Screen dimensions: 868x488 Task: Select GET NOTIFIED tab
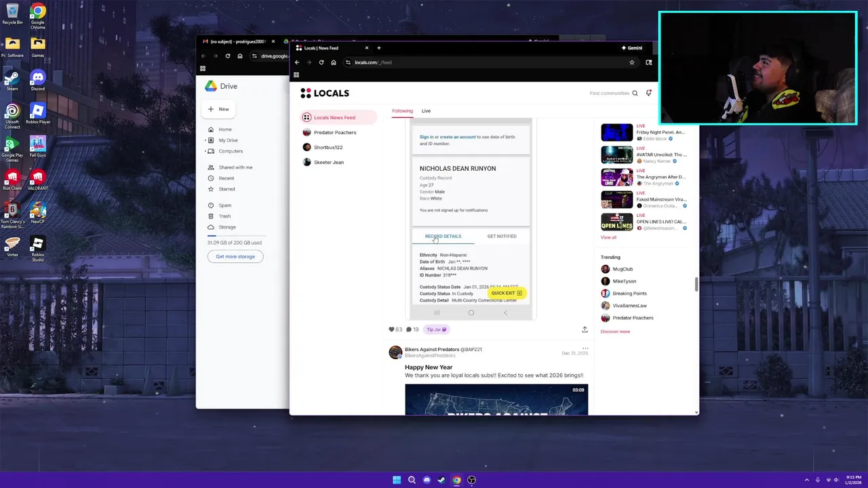pyautogui.click(x=502, y=237)
